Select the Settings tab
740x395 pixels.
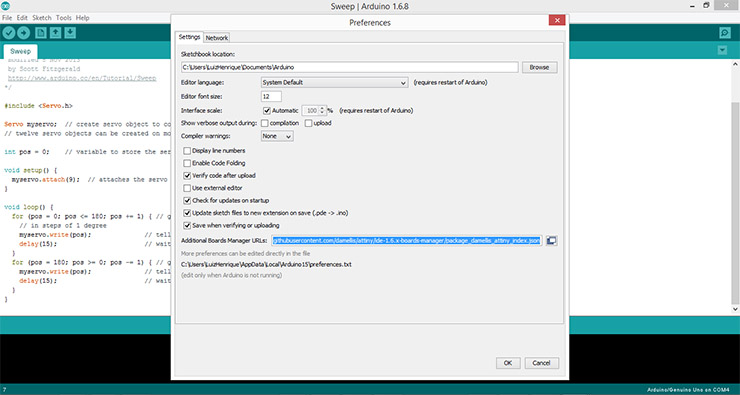(x=189, y=37)
